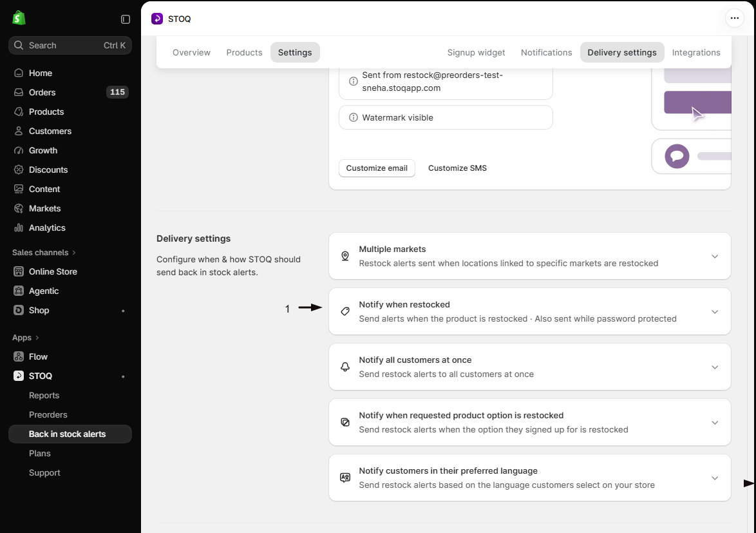Open the Integrations tab
Screen dimensions: 756x533
pos(696,52)
